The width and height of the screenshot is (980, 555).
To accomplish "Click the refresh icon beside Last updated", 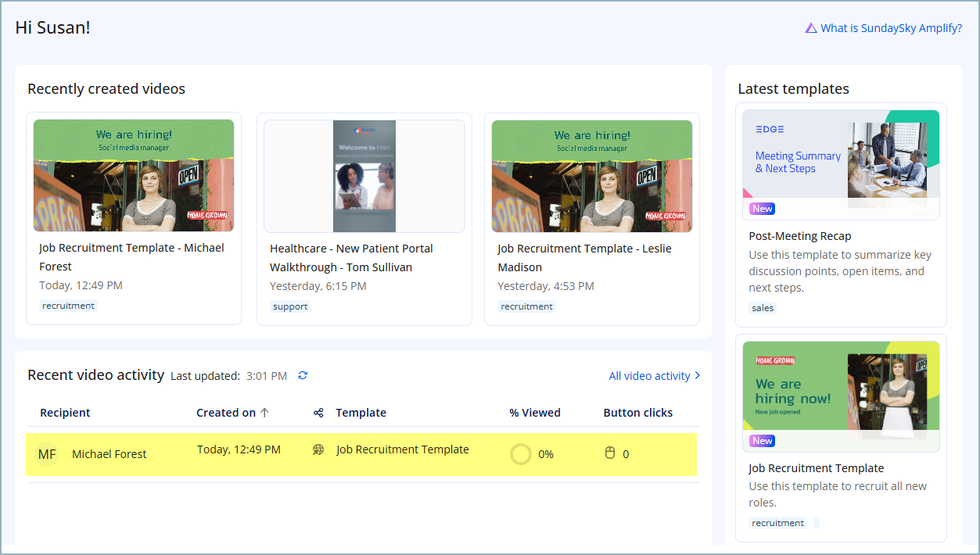I will click(303, 376).
